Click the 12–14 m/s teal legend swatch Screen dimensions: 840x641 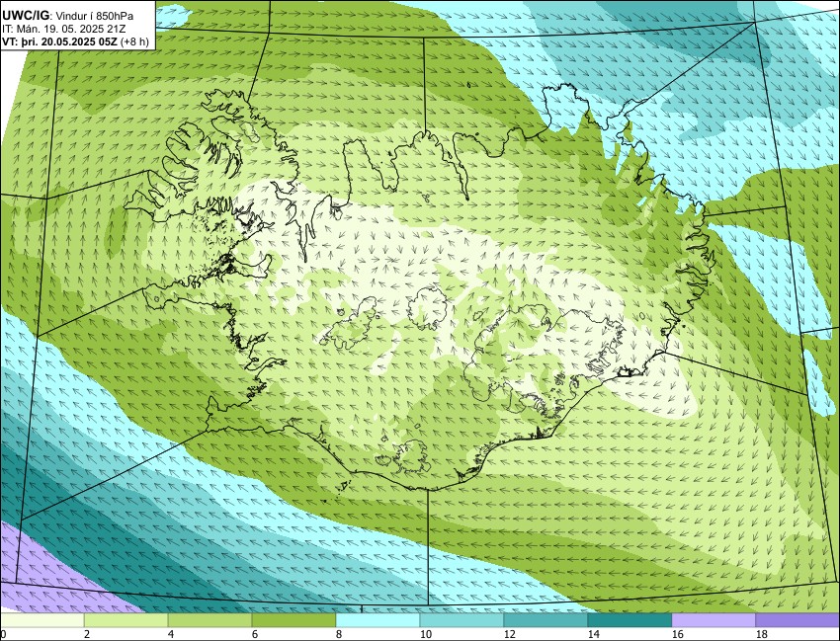pos(546,620)
